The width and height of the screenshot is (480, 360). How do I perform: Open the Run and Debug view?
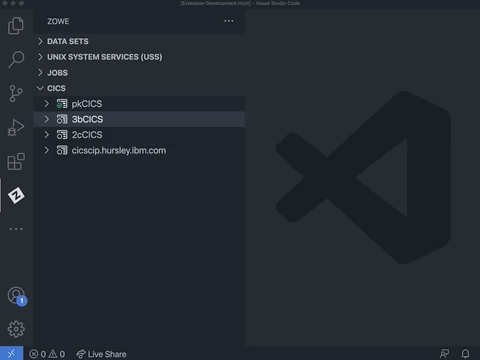click(16, 127)
